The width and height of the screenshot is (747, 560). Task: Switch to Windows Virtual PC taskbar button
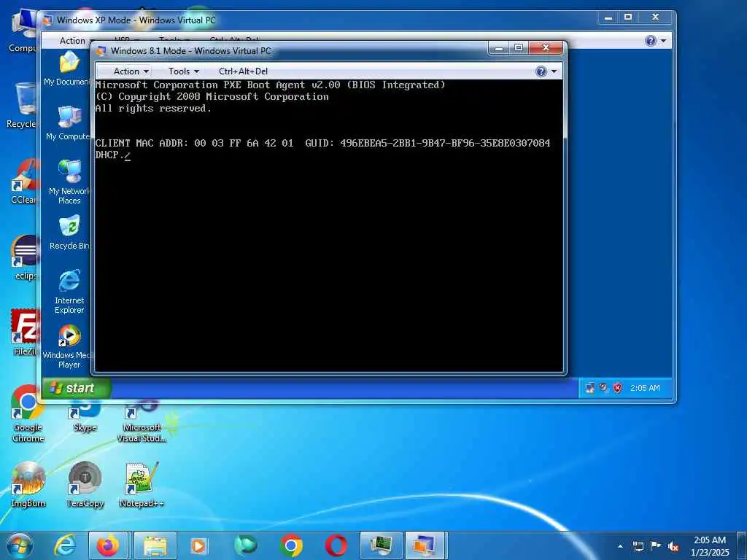tap(424, 545)
